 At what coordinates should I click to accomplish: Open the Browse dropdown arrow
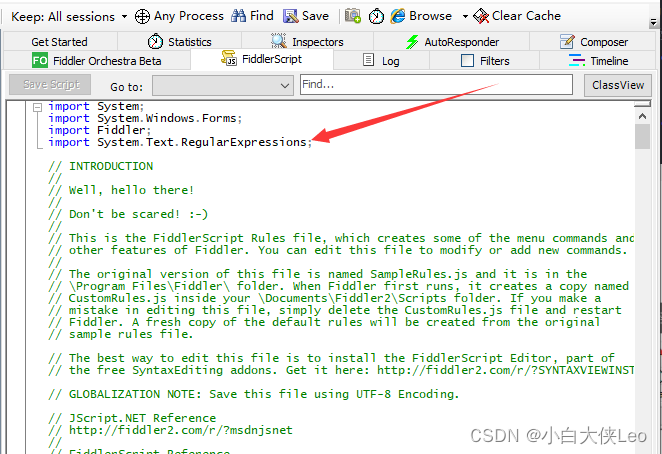(x=465, y=16)
